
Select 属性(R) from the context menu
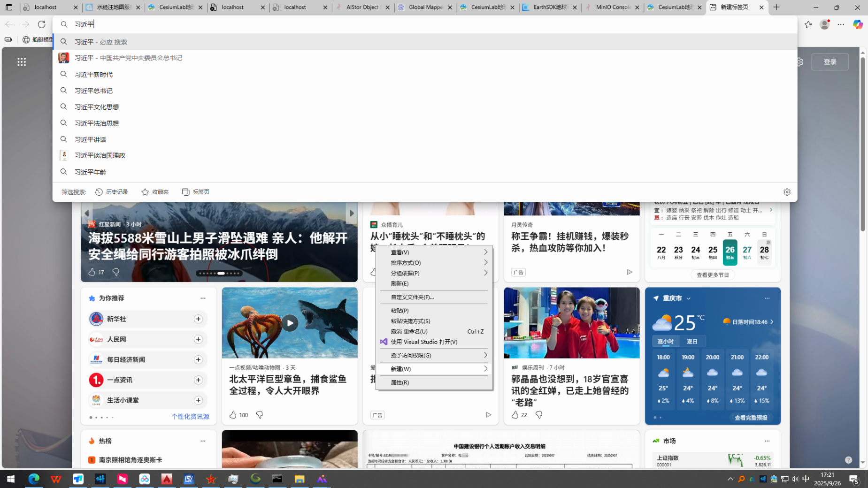pos(400,382)
